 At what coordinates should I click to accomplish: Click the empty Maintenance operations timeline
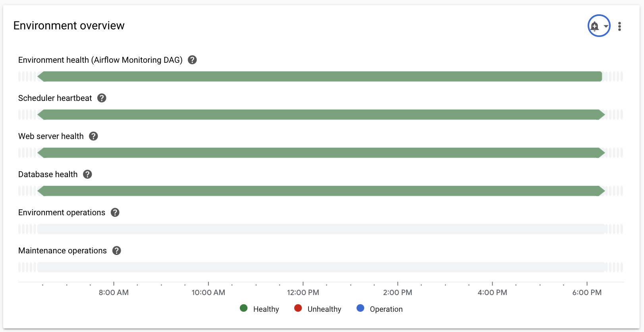pos(320,267)
